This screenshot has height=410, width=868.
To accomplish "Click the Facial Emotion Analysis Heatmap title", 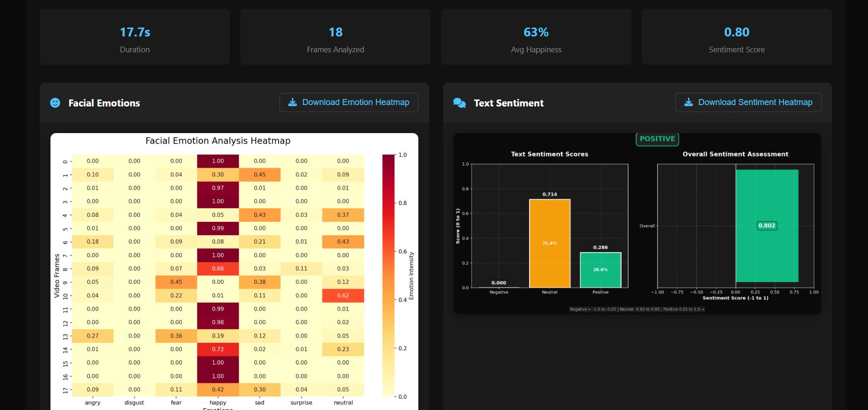I will point(218,141).
